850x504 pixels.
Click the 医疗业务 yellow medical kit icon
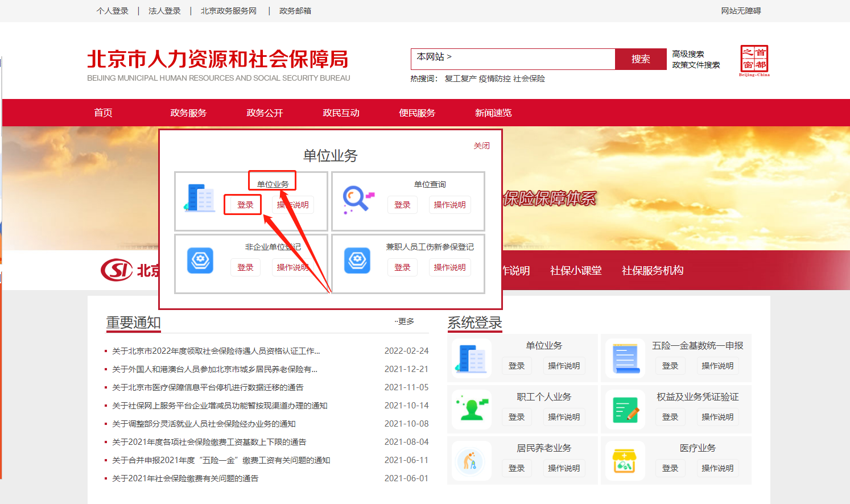[625, 461]
